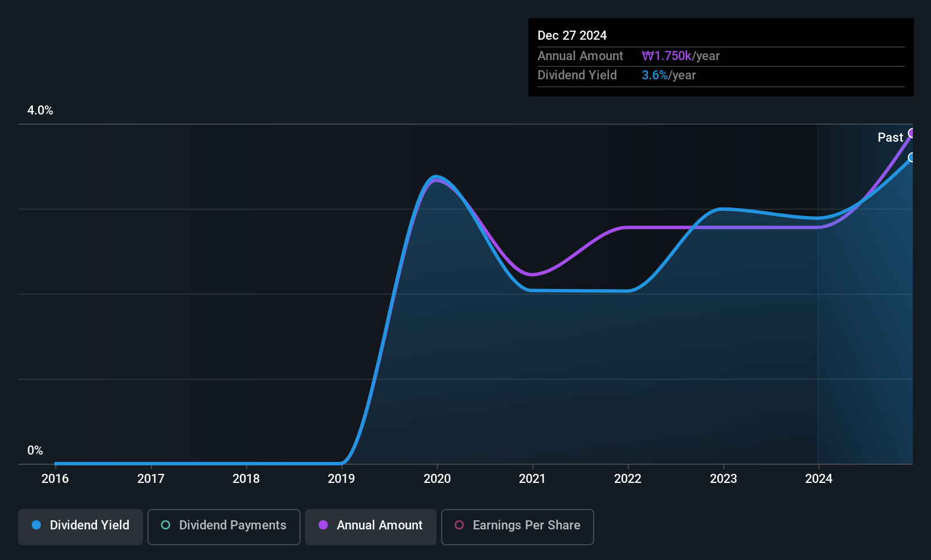Viewport: 931px width, 560px height.
Task: Click the 2024 x-axis year label
Action: click(819, 479)
